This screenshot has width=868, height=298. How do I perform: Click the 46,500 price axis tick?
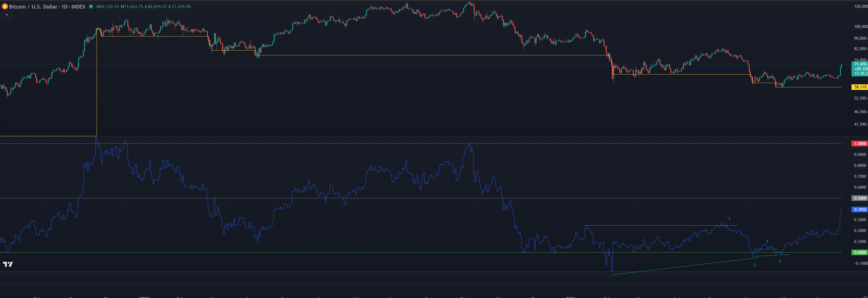(861, 112)
